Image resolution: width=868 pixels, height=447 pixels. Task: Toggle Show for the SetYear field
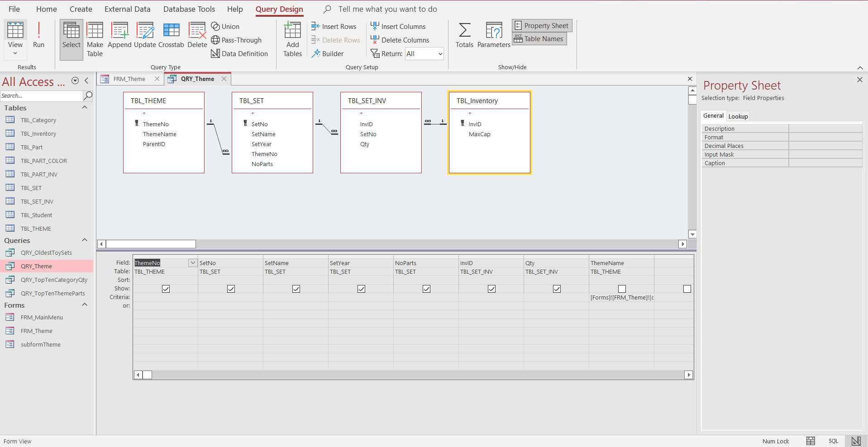click(361, 289)
